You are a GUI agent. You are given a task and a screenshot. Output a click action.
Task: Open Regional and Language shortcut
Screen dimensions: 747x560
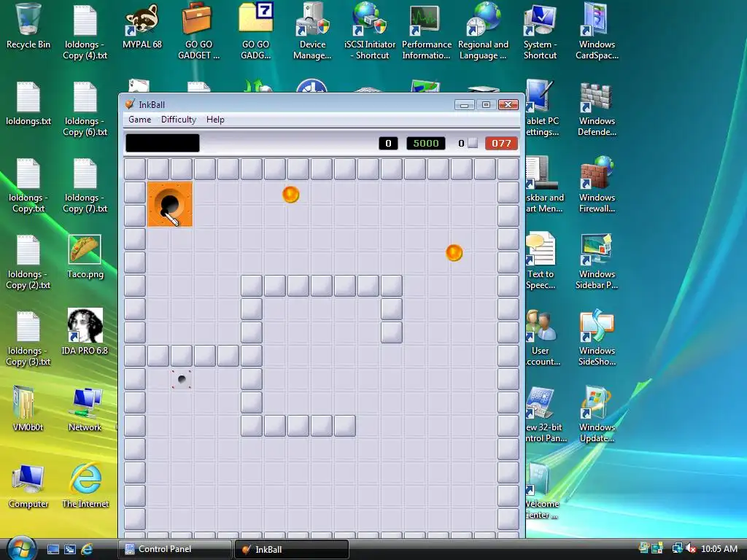click(483, 31)
